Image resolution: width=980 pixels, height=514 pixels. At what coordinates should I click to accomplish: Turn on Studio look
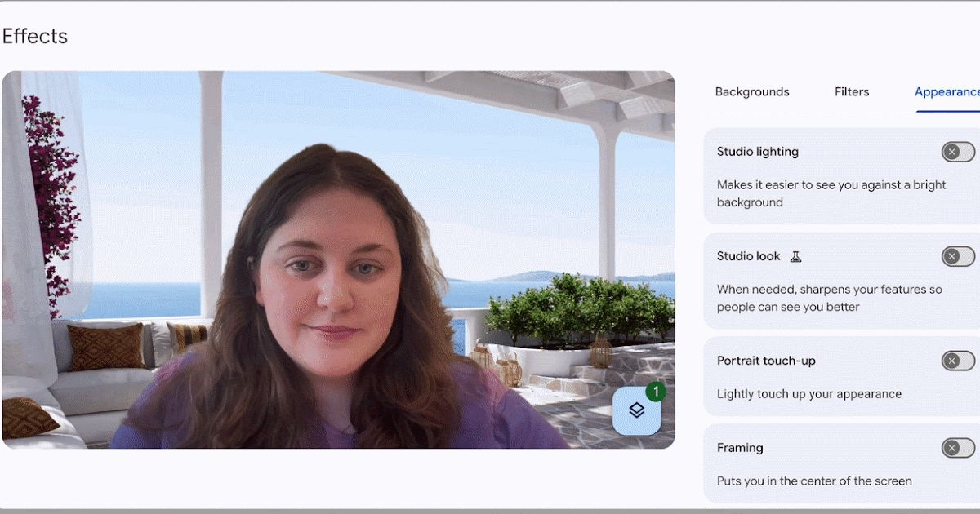[956, 256]
